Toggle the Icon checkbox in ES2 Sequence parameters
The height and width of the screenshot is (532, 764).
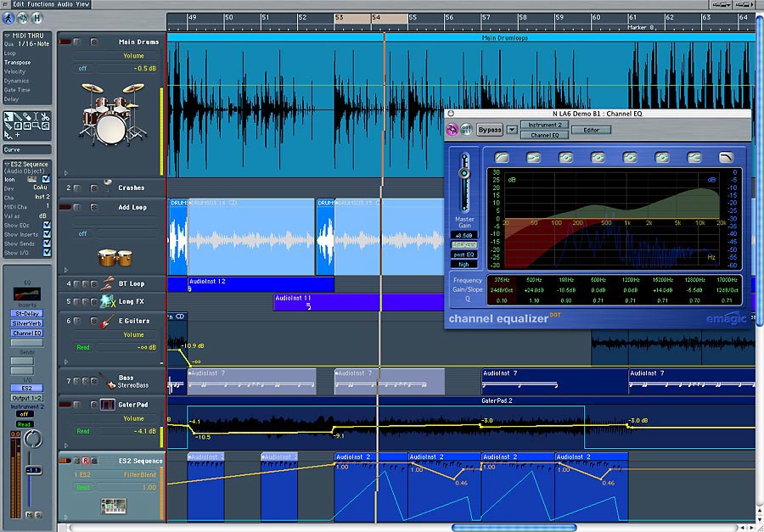[x=47, y=179]
